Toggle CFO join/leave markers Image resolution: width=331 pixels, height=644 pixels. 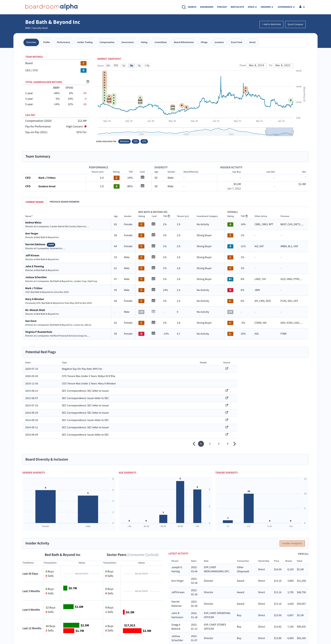tap(144, 141)
